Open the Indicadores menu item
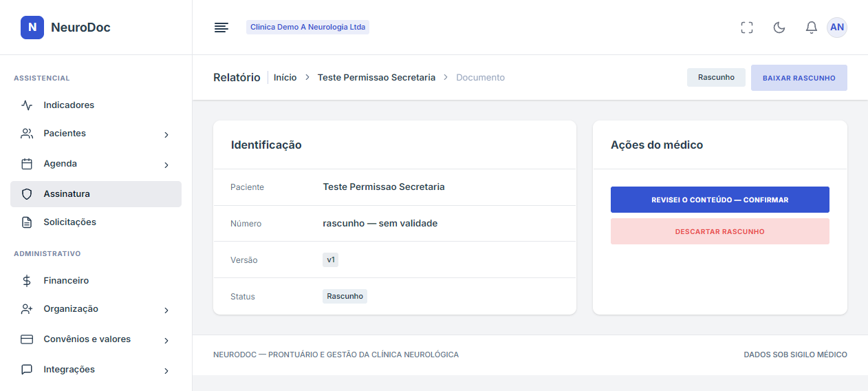Viewport: 868px width, 391px height. pos(96,105)
